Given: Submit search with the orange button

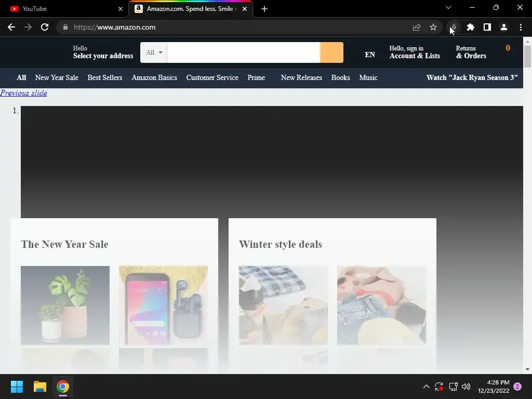Looking at the screenshot, I should pyautogui.click(x=331, y=52).
